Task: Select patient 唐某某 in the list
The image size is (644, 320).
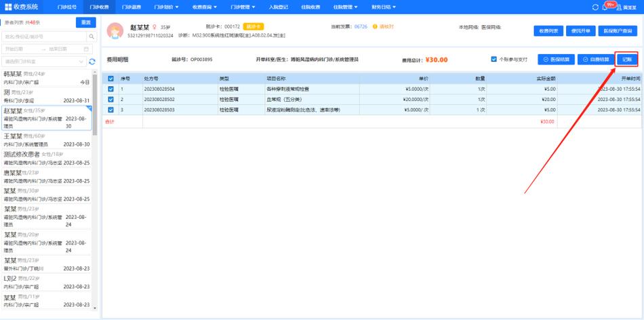Action: click(46, 176)
